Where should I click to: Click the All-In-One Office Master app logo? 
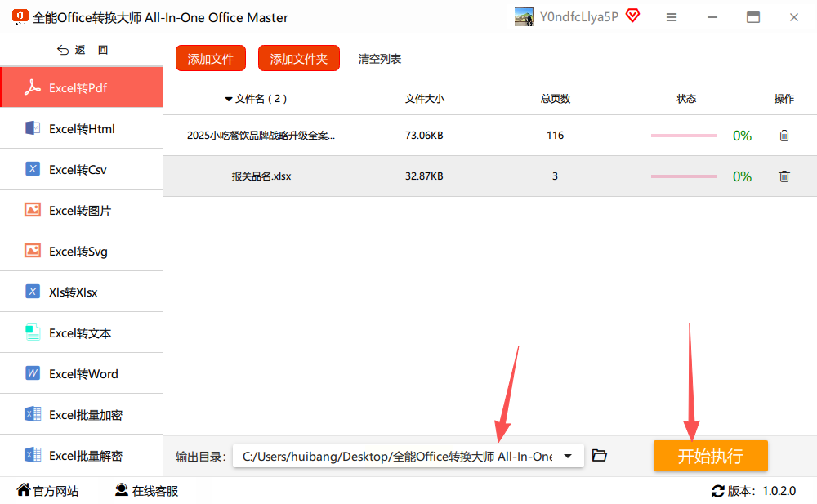coord(20,16)
